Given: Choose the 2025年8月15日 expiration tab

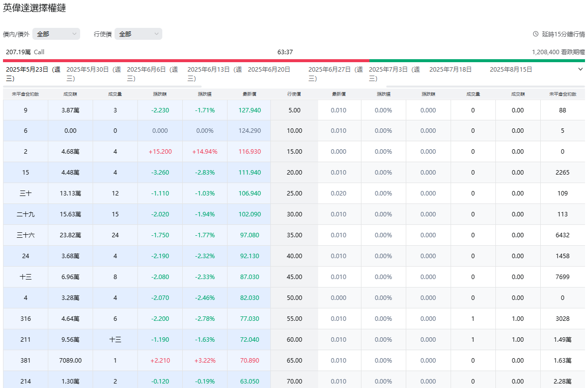Looking at the screenshot, I should [x=511, y=70].
